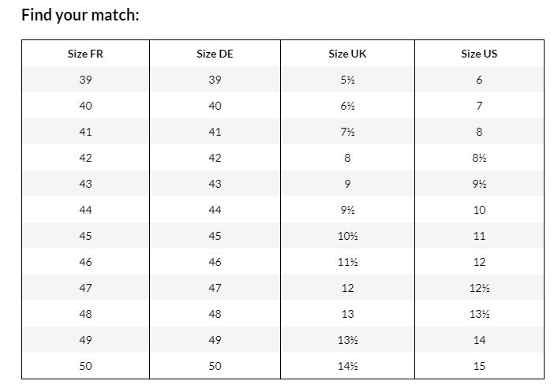This screenshot has width=554, height=392.
Task: Click US size 6 cell
Action: (x=479, y=80)
